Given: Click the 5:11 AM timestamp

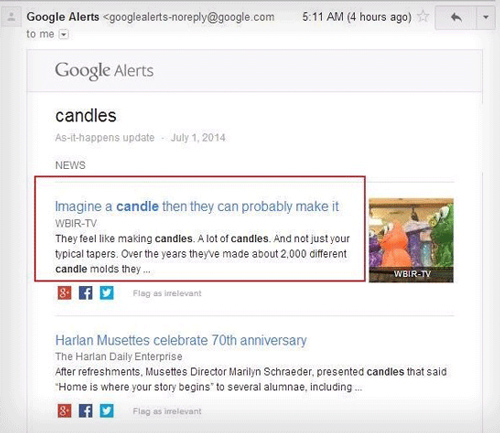Looking at the screenshot, I should coord(357,17).
